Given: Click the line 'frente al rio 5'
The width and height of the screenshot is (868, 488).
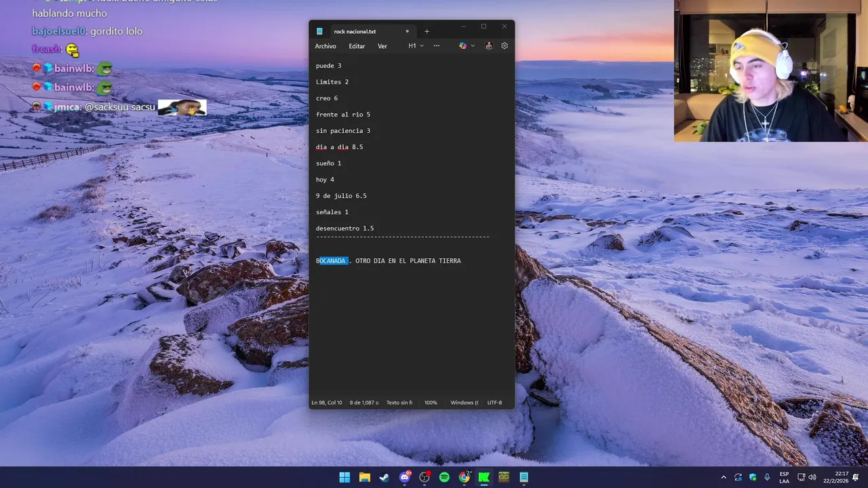Looking at the screenshot, I should (343, 115).
